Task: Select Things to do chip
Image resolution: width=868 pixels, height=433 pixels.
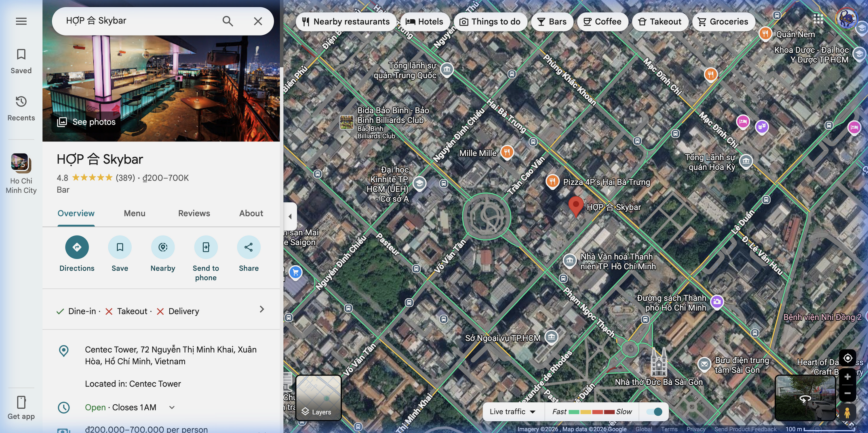Action: (490, 22)
